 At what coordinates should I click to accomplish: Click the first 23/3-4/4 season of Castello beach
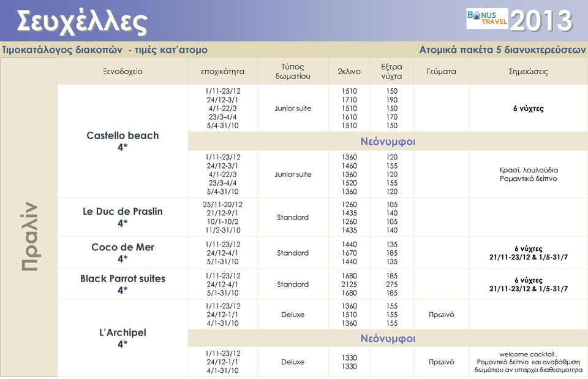[x=223, y=117]
